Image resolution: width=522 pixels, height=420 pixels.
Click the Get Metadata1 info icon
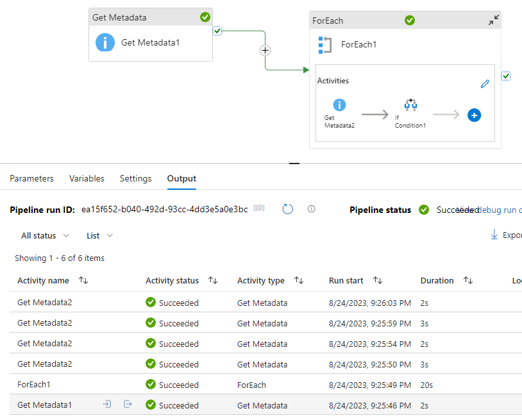(x=105, y=42)
